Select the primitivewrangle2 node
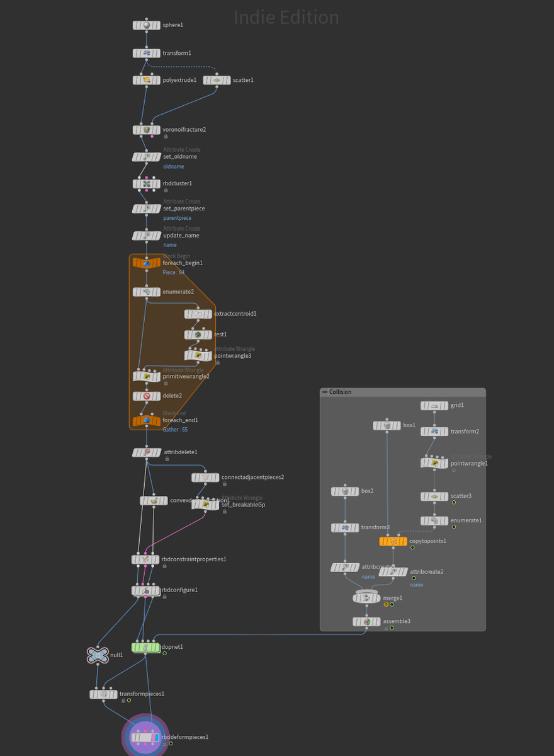 (x=147, y=377)
